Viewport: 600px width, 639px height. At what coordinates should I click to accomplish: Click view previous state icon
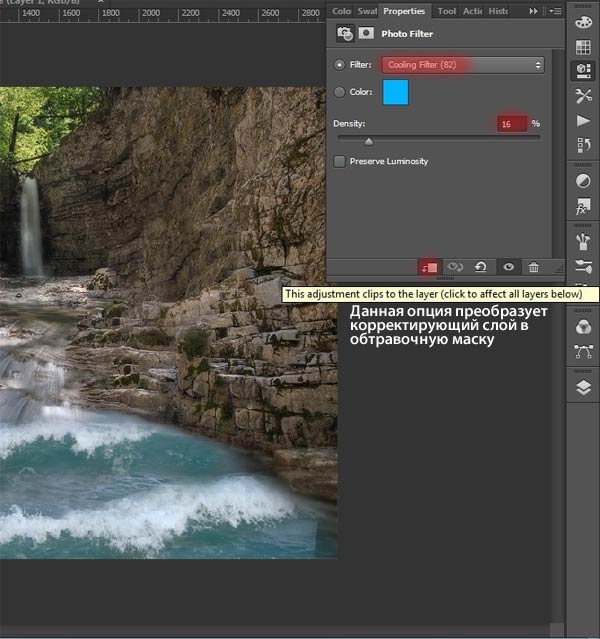coord(454,267)
